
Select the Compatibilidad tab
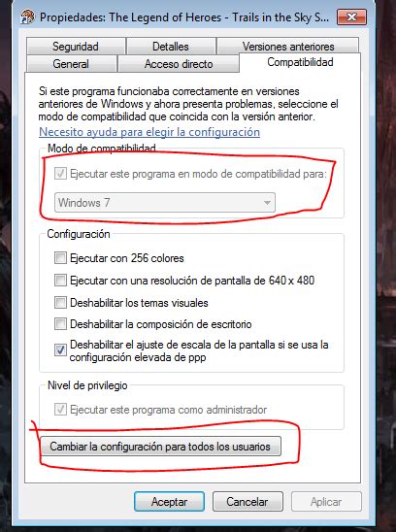pos(300,62)
